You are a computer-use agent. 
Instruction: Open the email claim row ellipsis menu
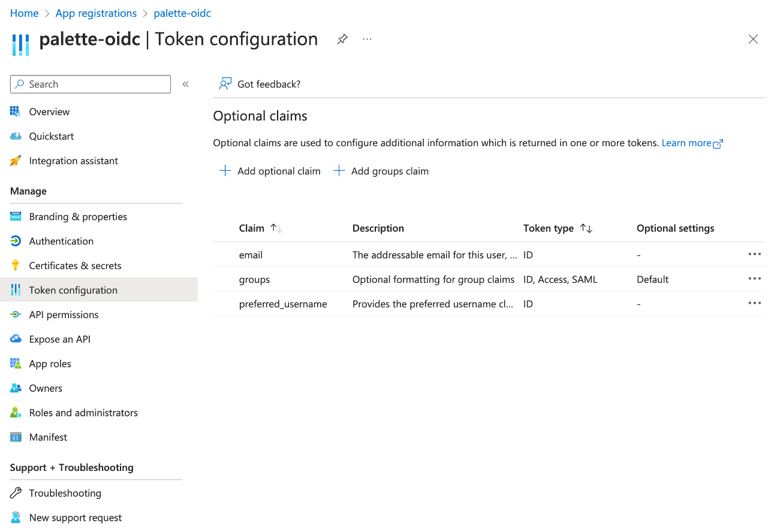pos(754,254)
